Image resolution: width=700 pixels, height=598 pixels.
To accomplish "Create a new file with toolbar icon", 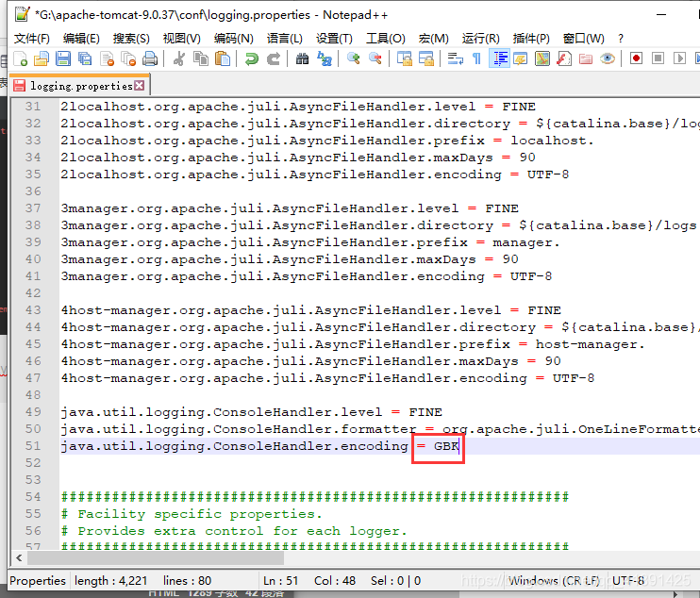I will [x=20, y=58].
